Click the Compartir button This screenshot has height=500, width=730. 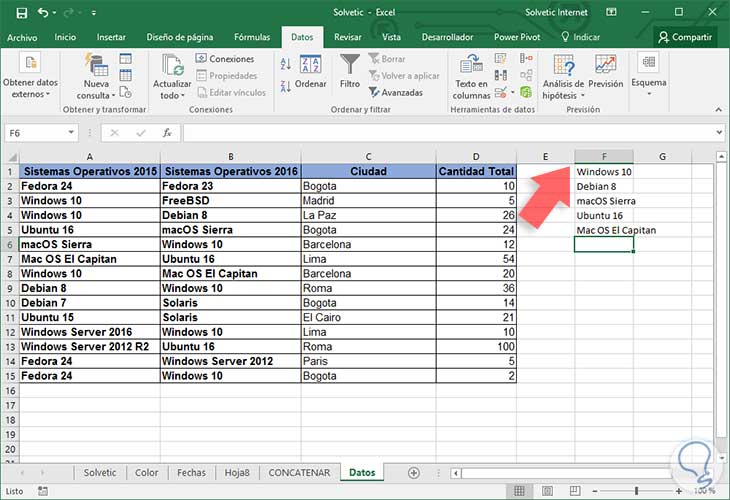[x=685, y=37]
